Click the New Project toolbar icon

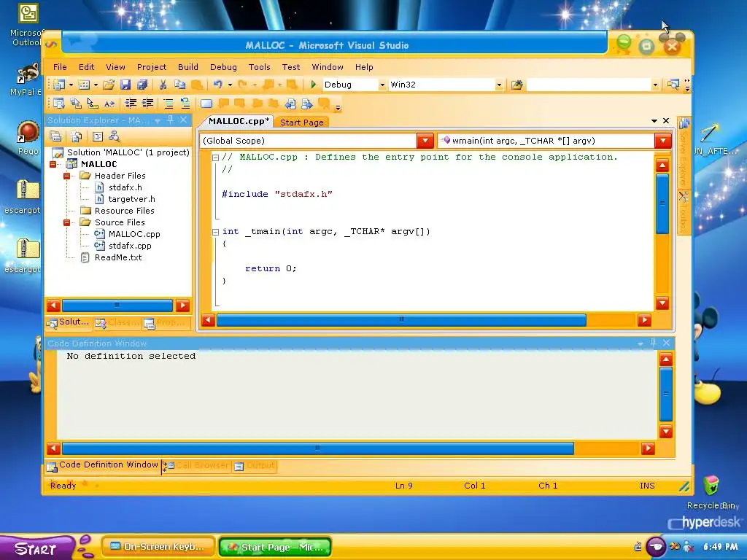[x=59, y=85]
